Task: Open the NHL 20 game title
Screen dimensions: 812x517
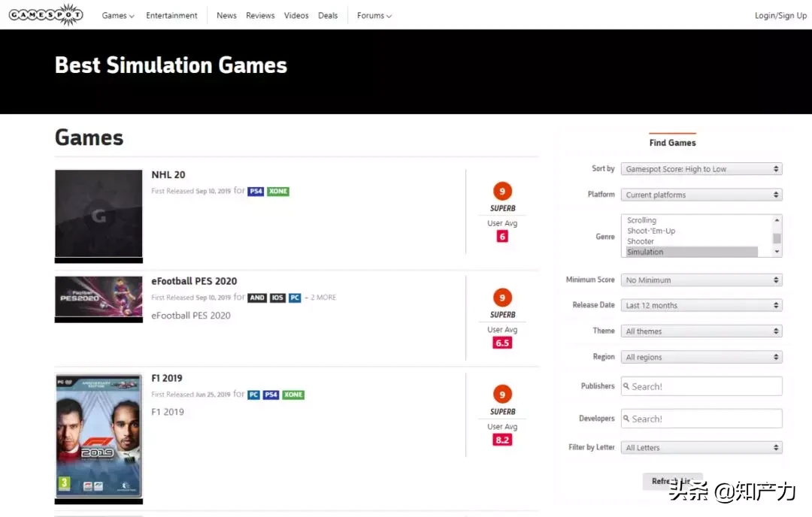Action: (168, 175)
